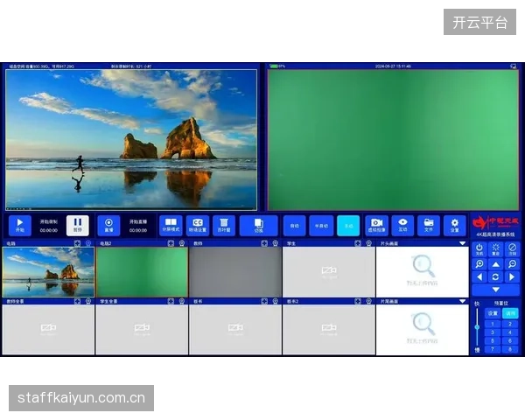Click the PTZ reset/refresh center icon
Screen dimensions: 525x420
496,277
